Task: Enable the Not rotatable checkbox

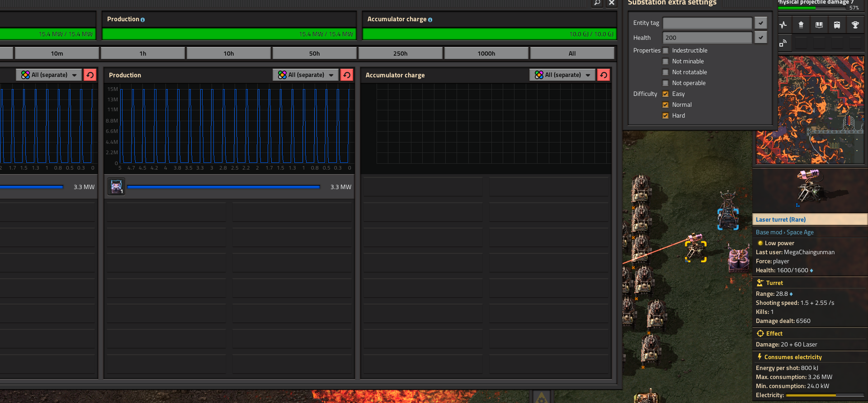Action: (665, 72)
